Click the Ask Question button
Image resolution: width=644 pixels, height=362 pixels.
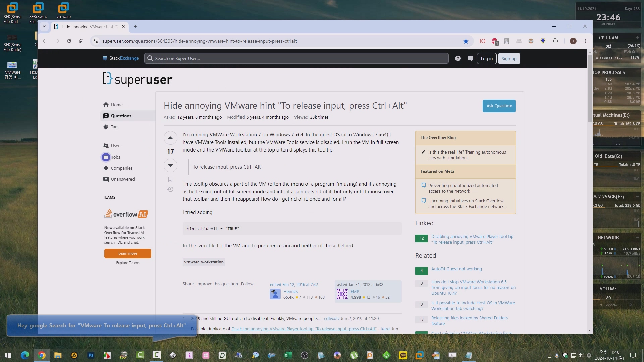click(499, 106)
